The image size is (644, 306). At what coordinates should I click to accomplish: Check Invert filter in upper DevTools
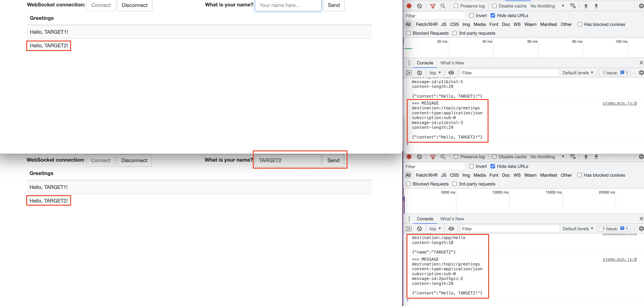(x=471, y=15)
